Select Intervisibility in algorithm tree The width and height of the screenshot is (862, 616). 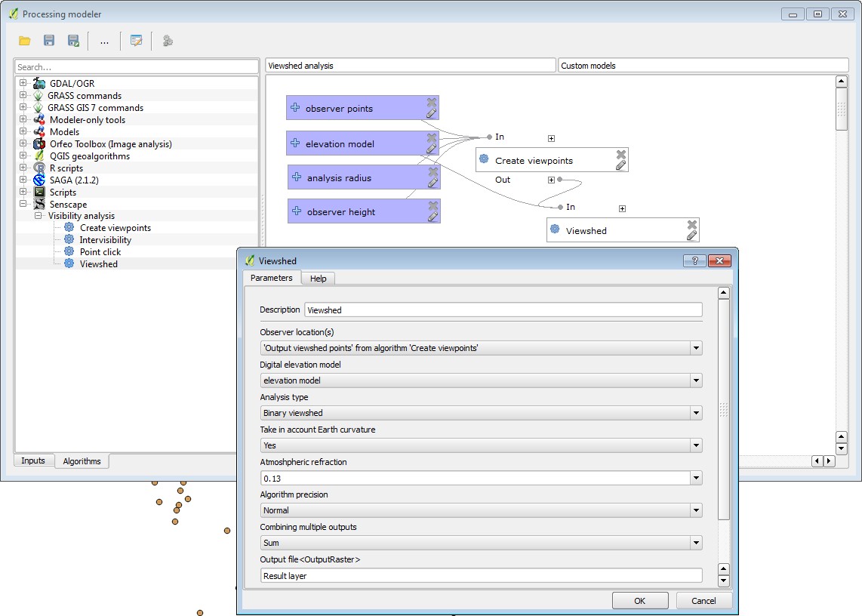coord(106,240)
